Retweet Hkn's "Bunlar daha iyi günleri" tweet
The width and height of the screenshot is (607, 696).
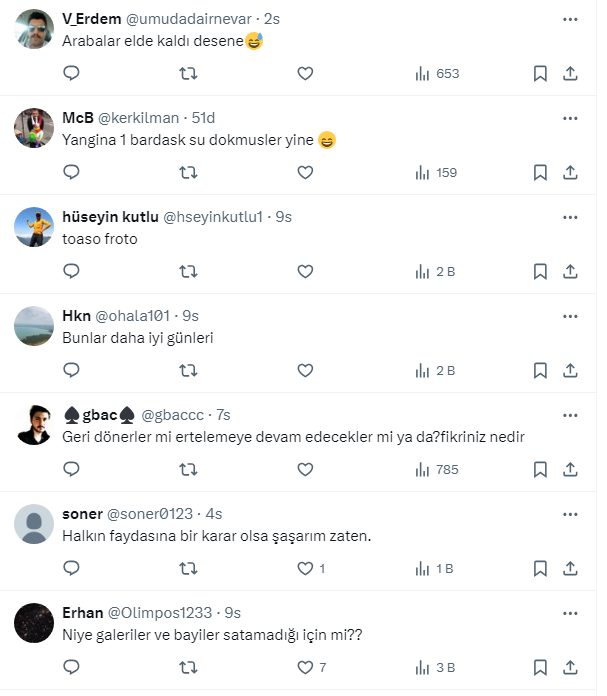click(x=187, y=370)
